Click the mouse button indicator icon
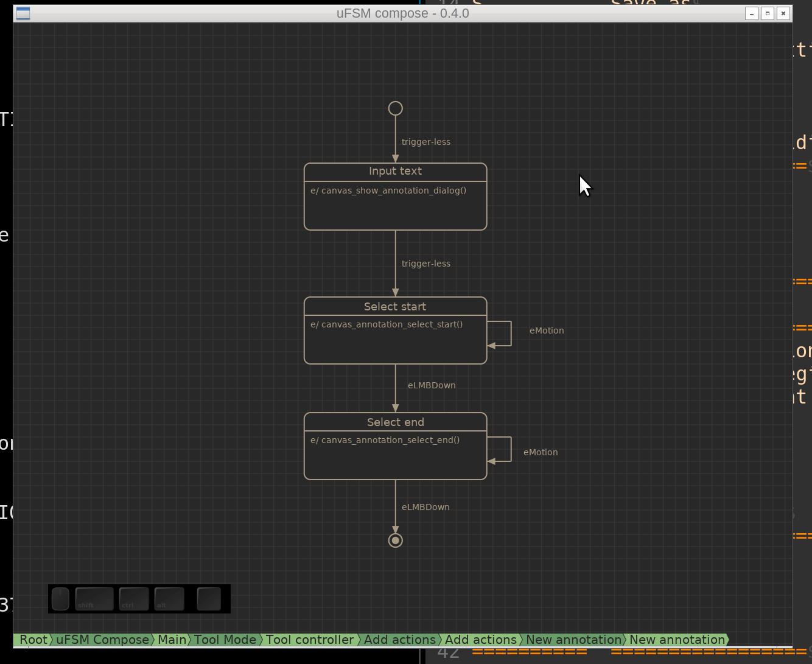This screenshot has width=812, height=664. pos(60,598)
